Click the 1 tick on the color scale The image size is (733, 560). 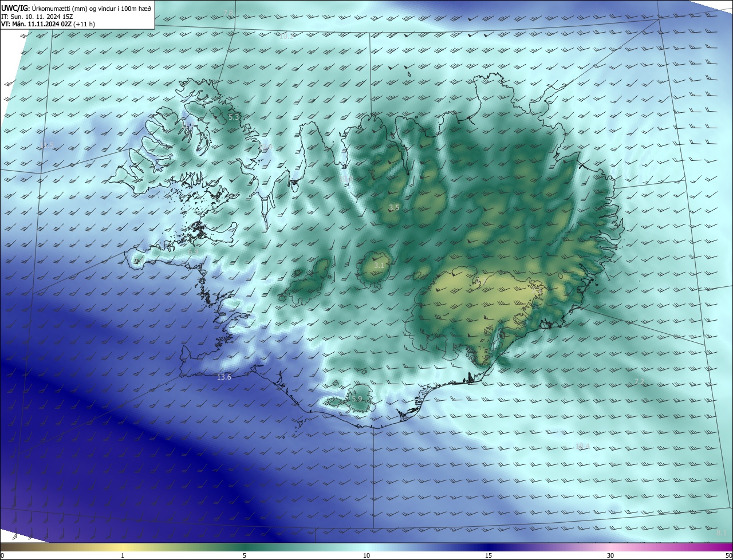pos(123,555)
